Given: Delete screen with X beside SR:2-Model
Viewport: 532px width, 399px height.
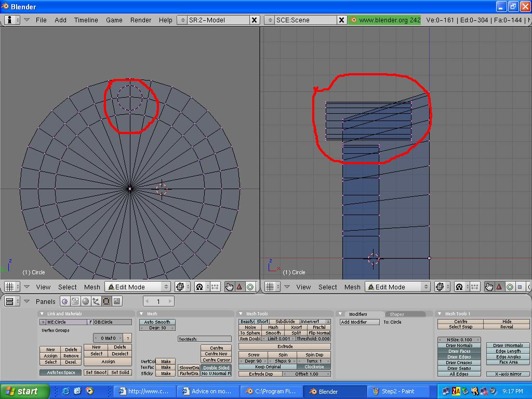Looking at the screenshot, I should (254, 20).
